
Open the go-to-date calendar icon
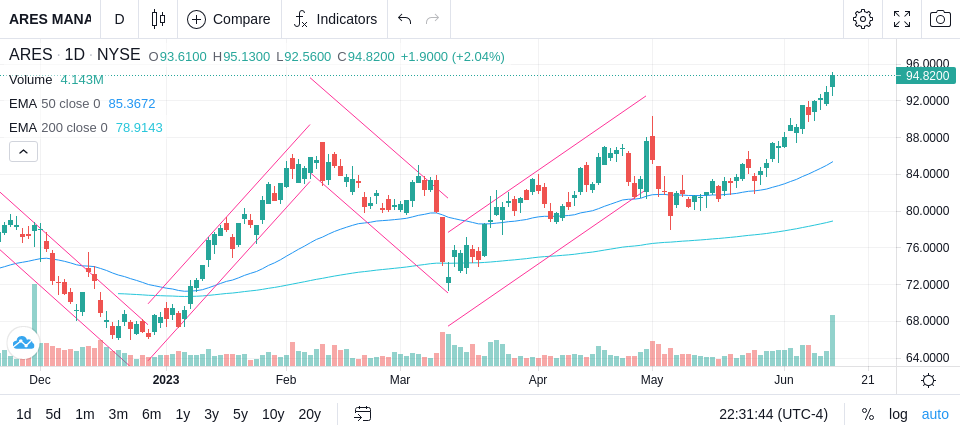coord(362,415)
